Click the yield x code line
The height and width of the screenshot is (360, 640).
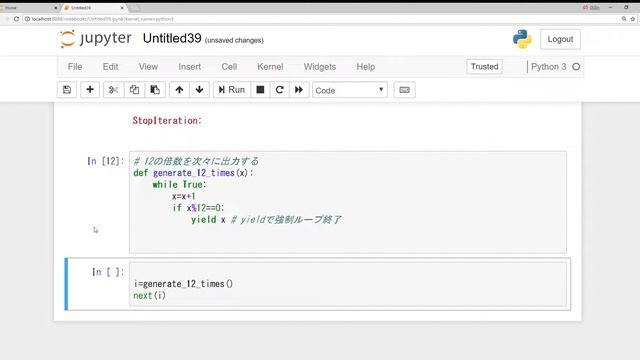(x=266, y=220)
